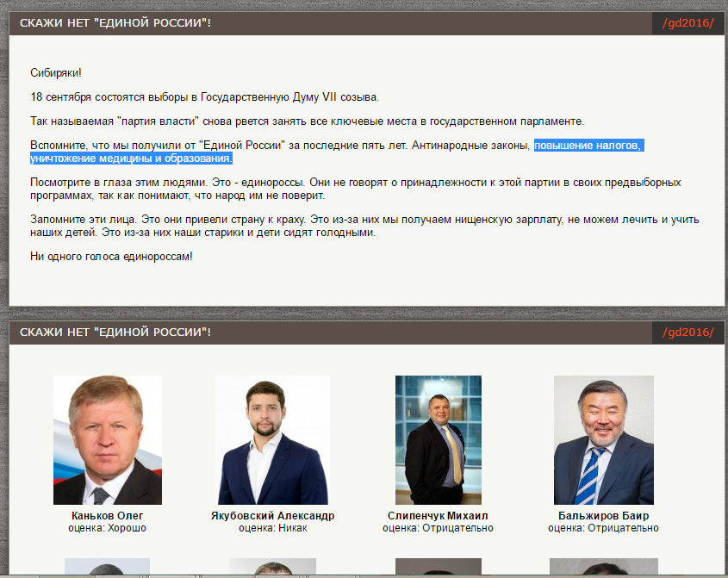Click the sentence beginning "18 сентября состоятся выборы"

coord(204,97)
